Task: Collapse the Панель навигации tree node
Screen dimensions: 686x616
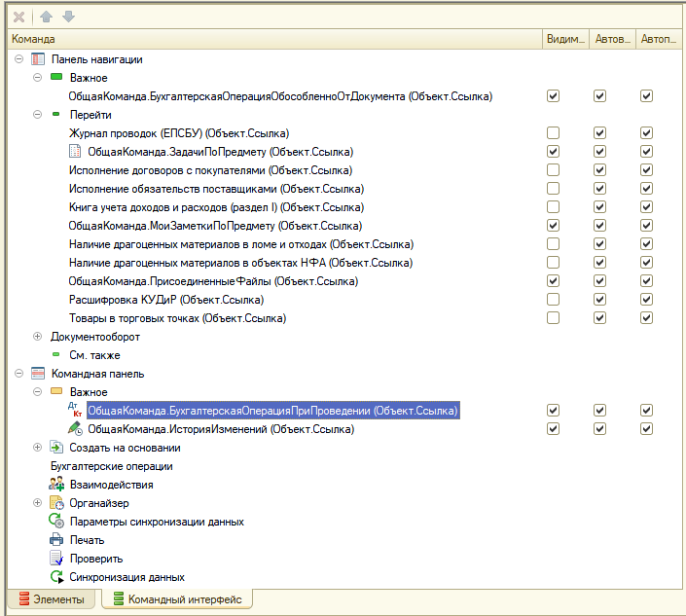Action: (19, 59)
